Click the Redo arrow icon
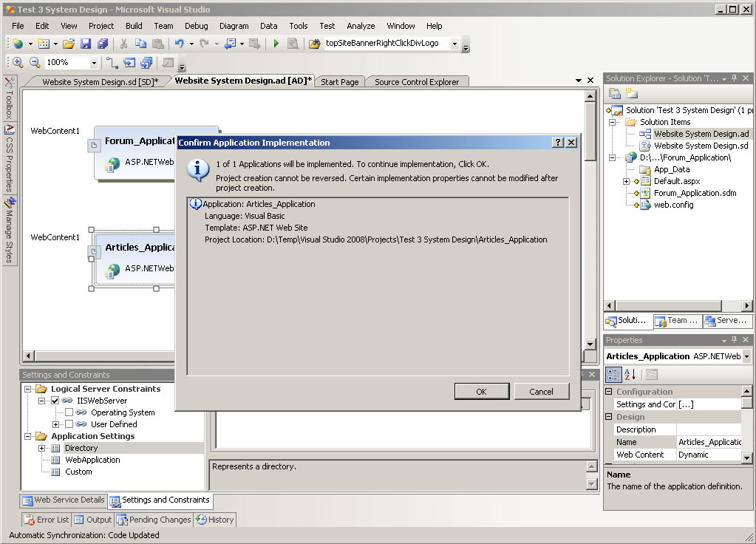Image resolution: width=756 pixels, height=544 pixels. click(205, 44)
